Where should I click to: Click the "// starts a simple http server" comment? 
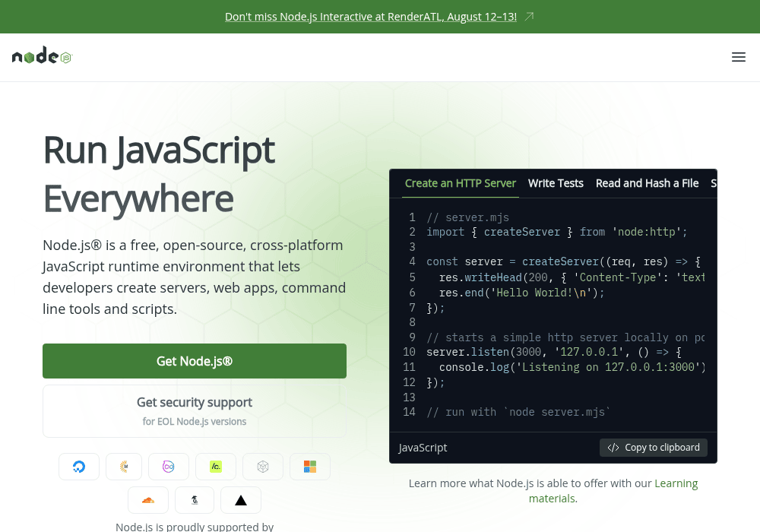565,337
